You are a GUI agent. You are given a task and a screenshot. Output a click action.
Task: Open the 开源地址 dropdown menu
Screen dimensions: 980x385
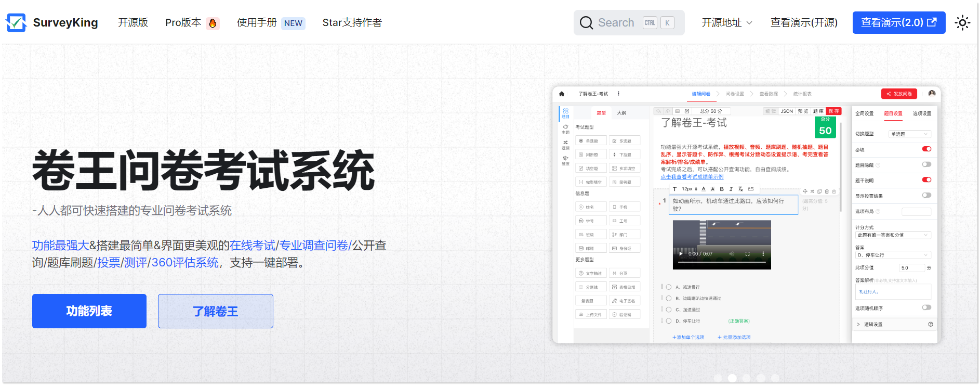[727, 23]
